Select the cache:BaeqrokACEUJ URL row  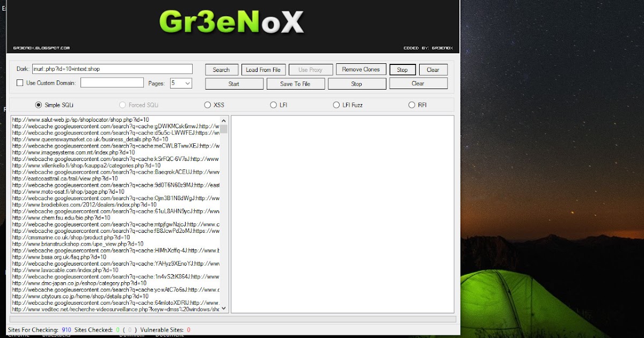pos(115,172)
